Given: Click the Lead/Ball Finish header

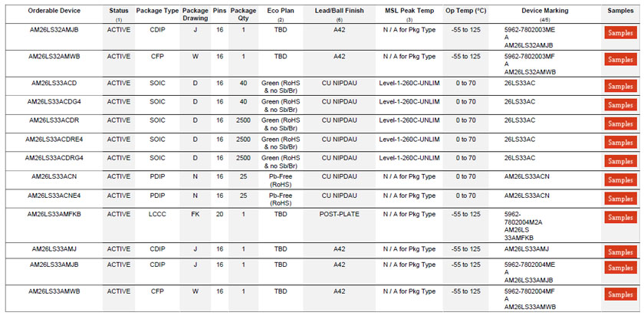Looking at the screenshot, I should [x=339, y=11].
